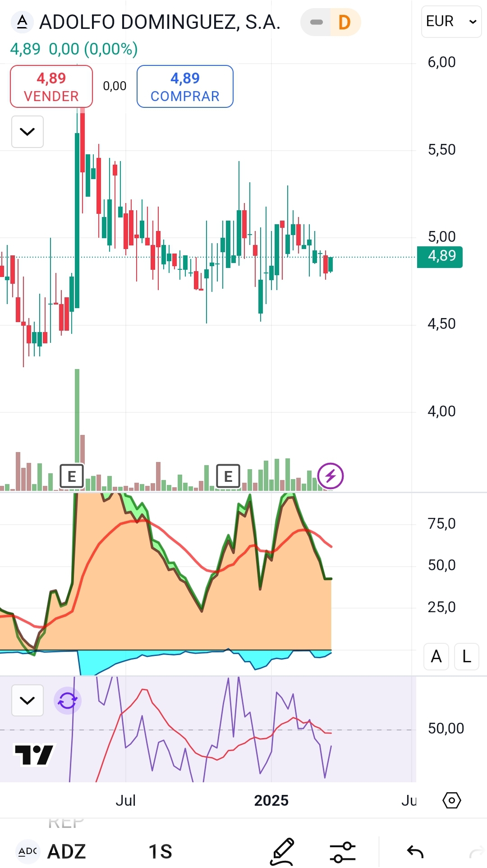Tap the undo arrow icon
Image resolution: width=487 pixels, height=868 pixels.
(x=415, y=852)
